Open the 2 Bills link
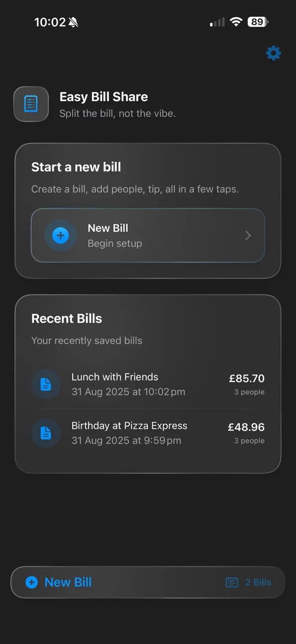 point(258,582)
